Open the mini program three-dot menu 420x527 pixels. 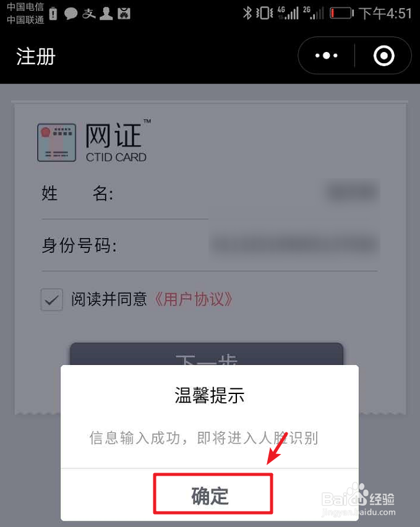pyautogui.click(x=326, y=56)
